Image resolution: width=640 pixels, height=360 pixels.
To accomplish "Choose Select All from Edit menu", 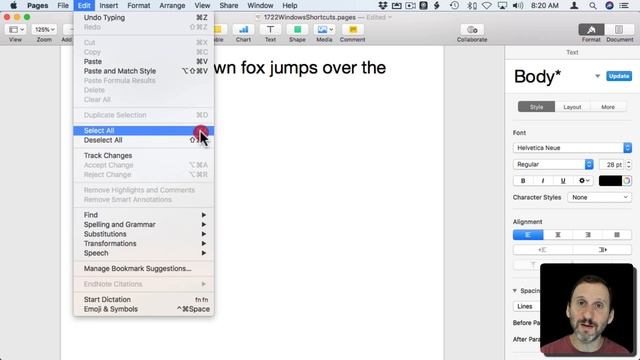I will coord(144,131).
